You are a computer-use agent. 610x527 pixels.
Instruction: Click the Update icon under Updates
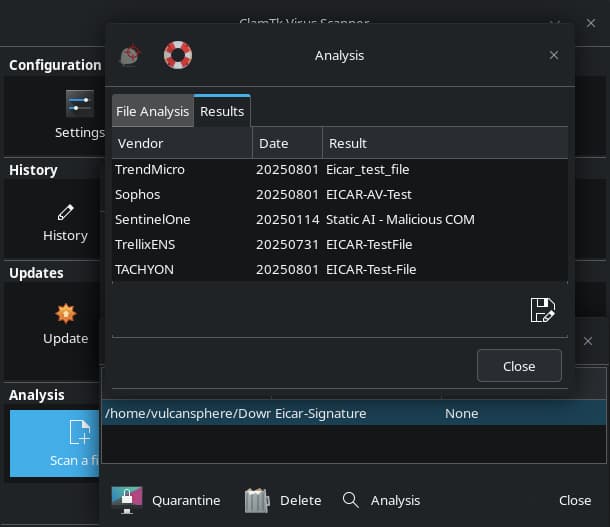point(65,324)
